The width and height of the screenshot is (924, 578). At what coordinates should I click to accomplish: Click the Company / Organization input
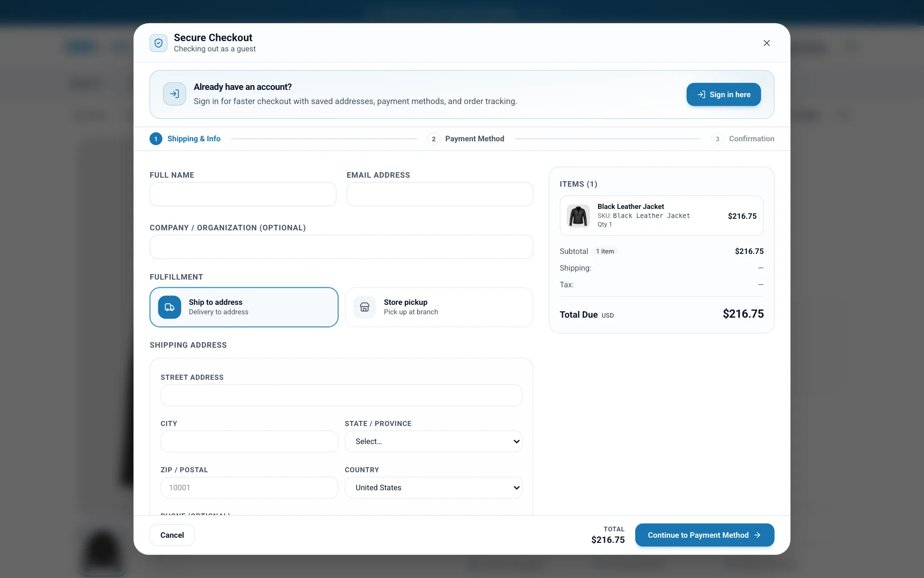click(x=341, y=247)
